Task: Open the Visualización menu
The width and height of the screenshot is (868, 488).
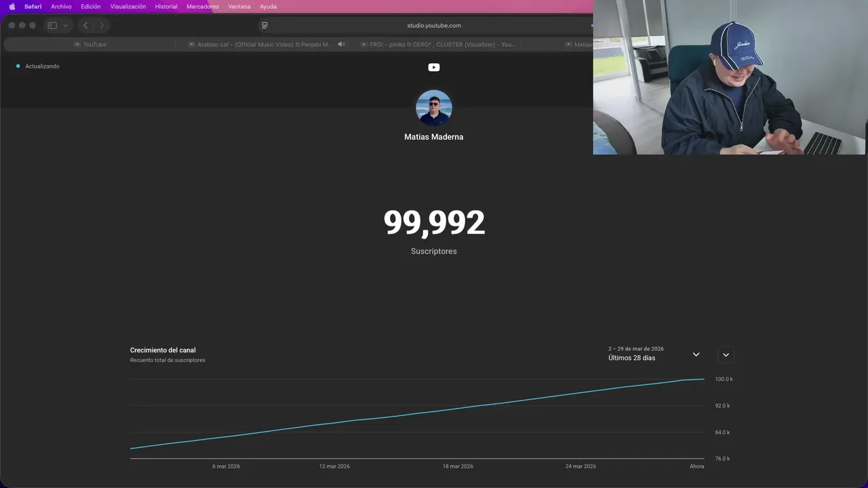Action: coord(128,7)
